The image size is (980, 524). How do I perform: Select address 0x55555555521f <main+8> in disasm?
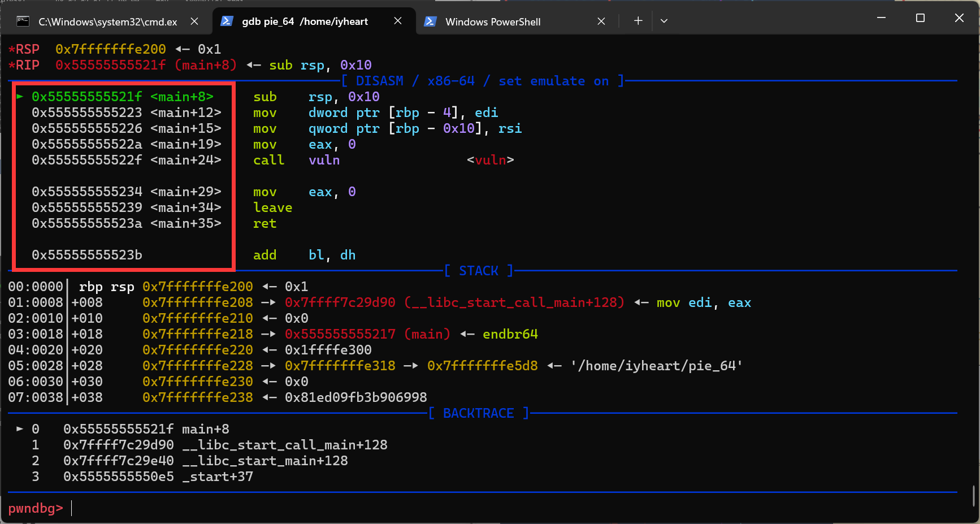tap(123, 97)
